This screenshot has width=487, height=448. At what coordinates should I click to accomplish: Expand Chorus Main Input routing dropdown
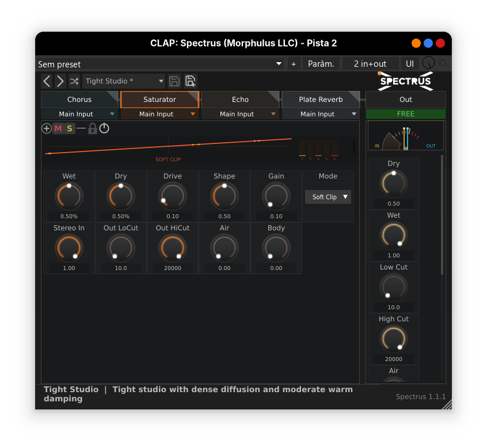click(79, 114)
